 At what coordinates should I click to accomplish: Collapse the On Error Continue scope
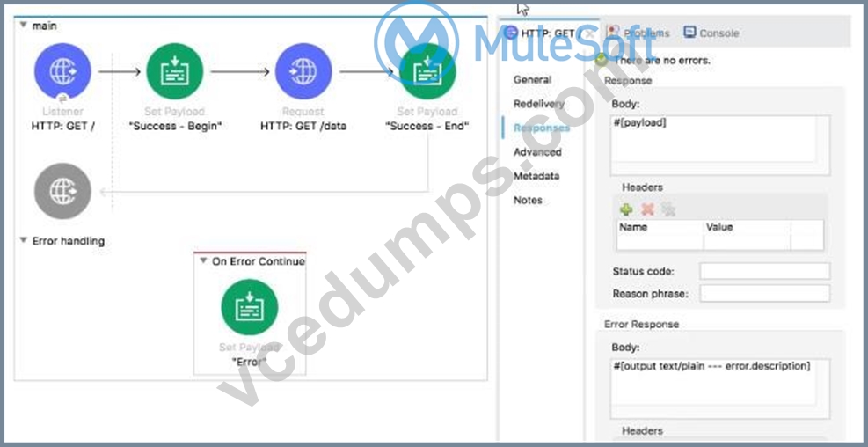click(203, 260)
